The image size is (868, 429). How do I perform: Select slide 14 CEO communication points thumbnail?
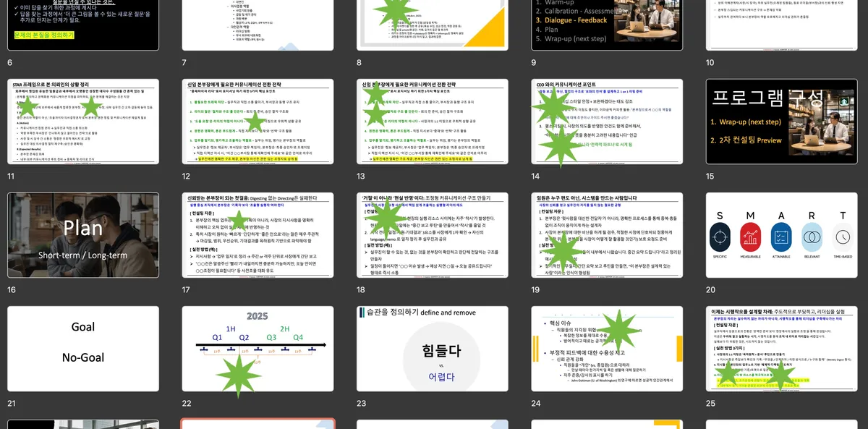click(607, 122)
